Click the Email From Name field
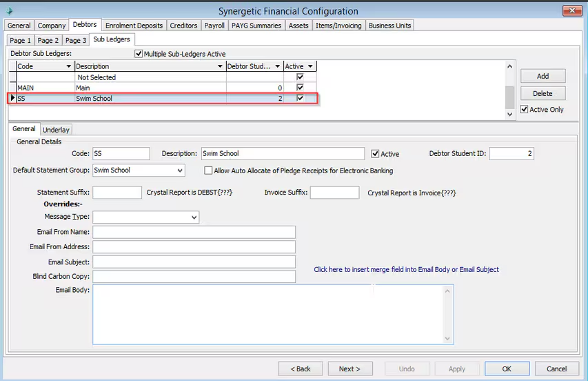This screenshot has height=381, width=588. pos(194,233)
